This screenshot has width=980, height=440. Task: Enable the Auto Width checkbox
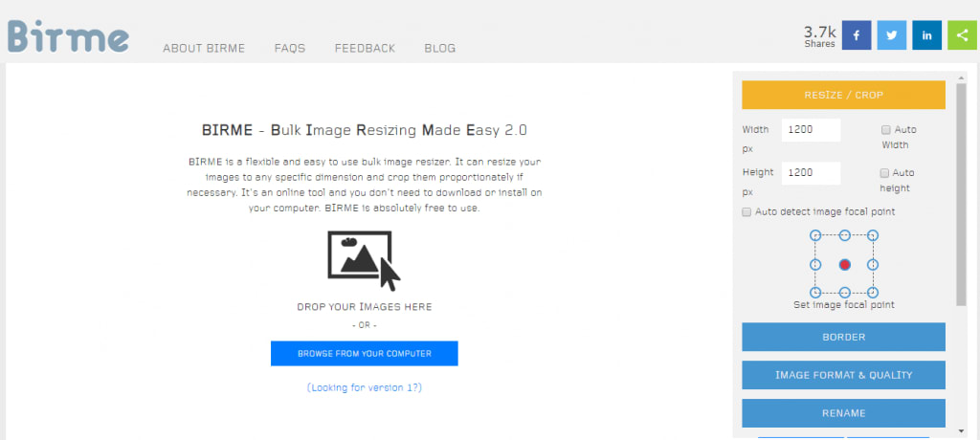[885, 130]
